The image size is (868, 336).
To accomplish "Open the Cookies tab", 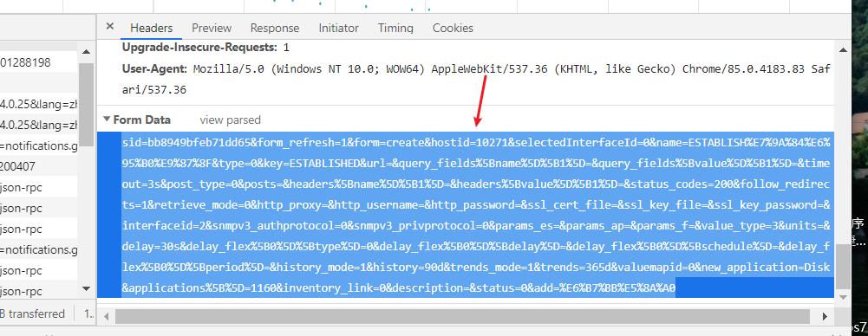I will coord(453,28).
